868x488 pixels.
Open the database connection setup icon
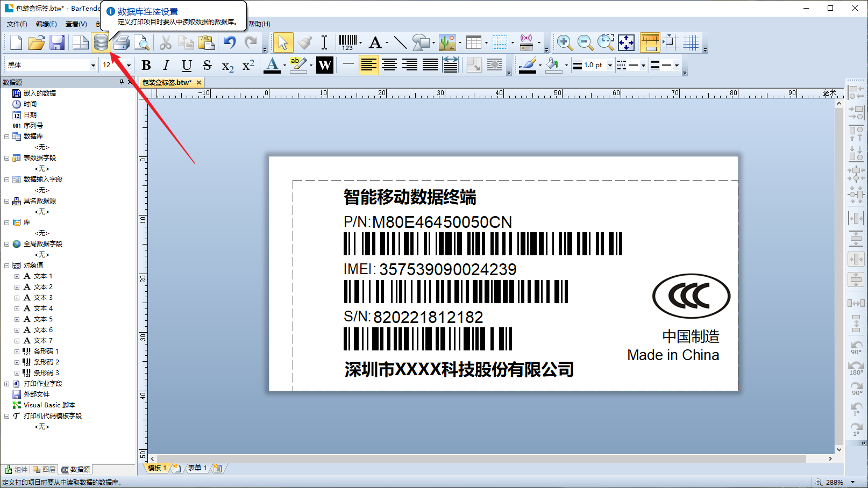(101, 42)
